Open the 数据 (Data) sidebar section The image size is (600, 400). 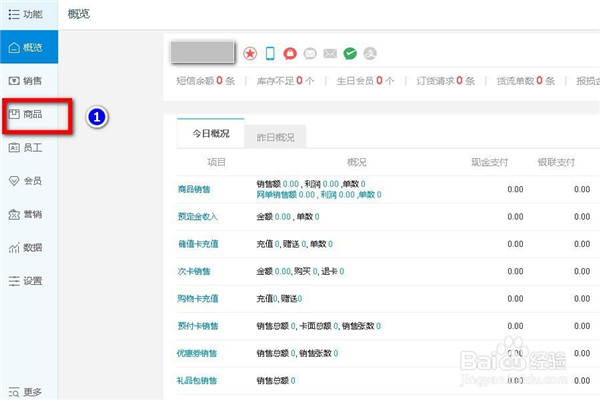pos(28,247)
